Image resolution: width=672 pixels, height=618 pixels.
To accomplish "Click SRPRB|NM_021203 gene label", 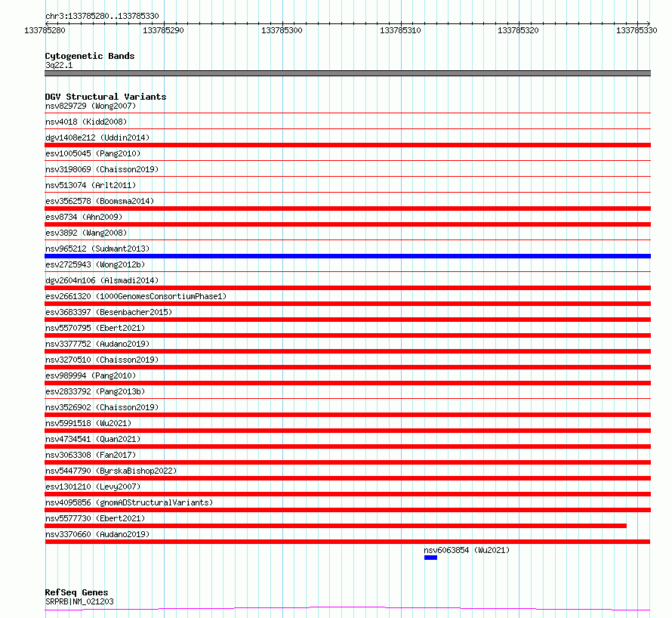I will [79, 601].
